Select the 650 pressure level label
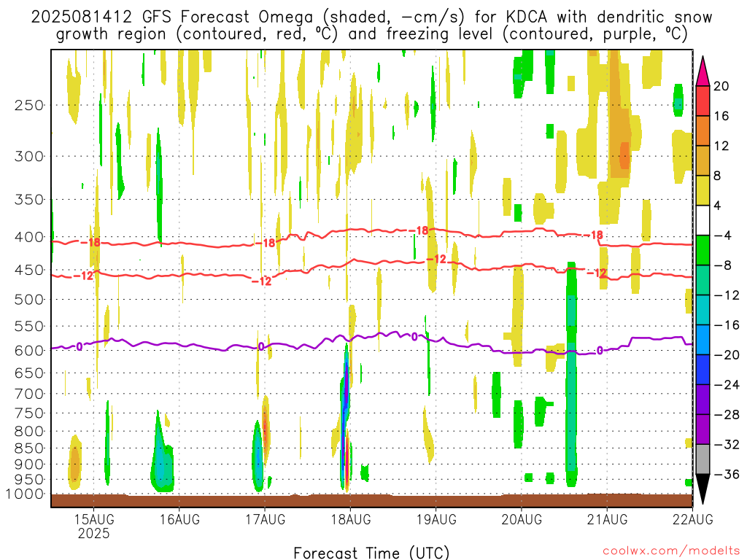The height and width of the screenshot is (560, 747). click(x=29, y=373)
